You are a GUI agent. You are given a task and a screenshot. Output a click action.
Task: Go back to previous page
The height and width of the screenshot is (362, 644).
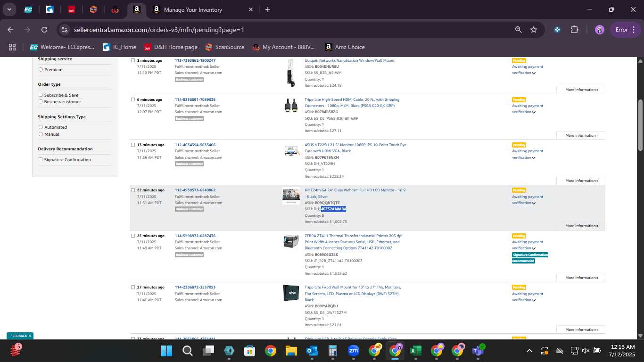[10, 30]
